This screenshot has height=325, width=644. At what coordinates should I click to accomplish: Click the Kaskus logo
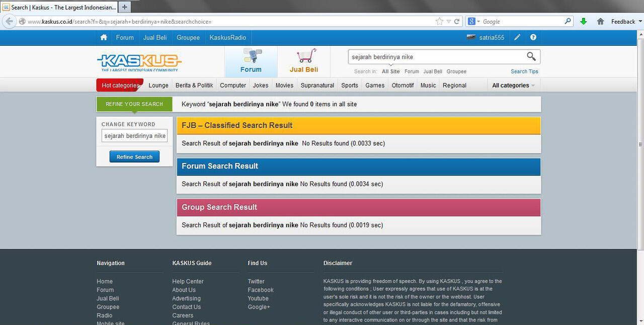(139, 63)
